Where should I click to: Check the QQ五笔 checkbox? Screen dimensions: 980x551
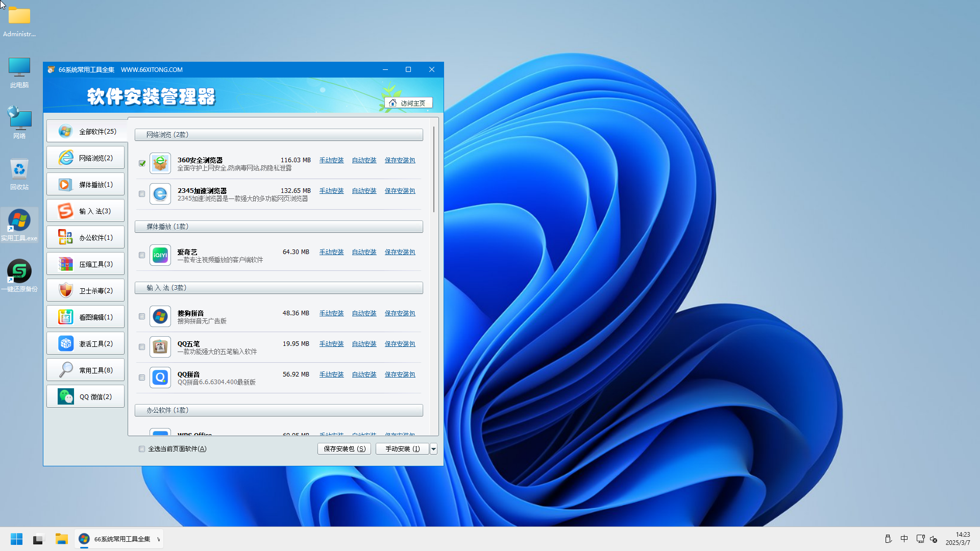pyautogui.click(x=142, y=347)
